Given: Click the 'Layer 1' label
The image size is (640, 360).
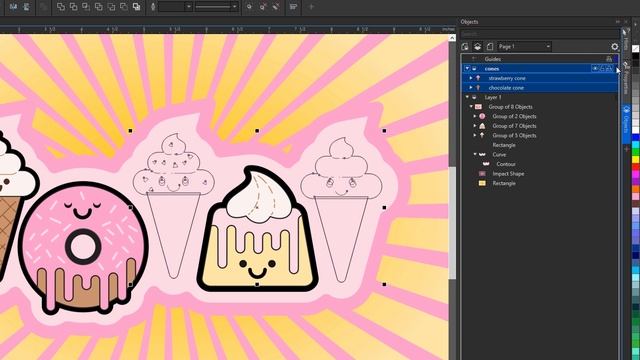Looking at the screenshot, I should [493, 98].
